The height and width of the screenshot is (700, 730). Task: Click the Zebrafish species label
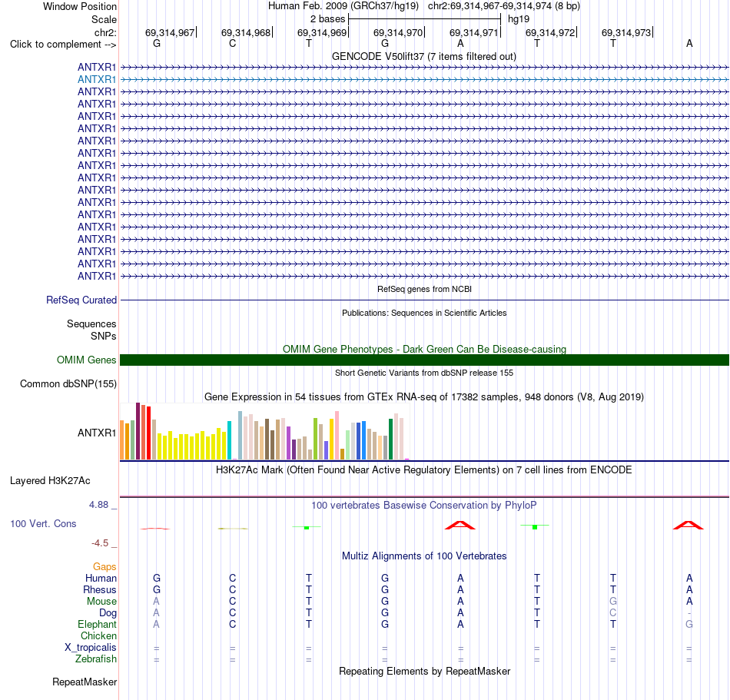point(96,659)
